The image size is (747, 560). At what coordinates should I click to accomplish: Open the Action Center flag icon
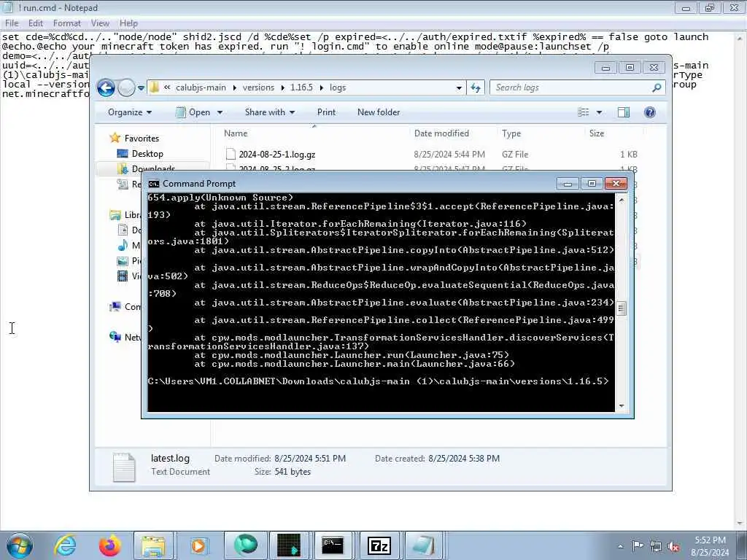638,546
